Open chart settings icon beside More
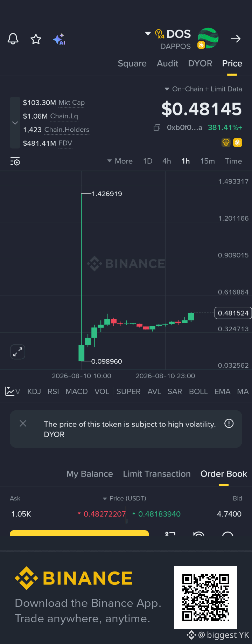This screenshot has height=644, width=252. pyautogui.click(x=15, y=161)
